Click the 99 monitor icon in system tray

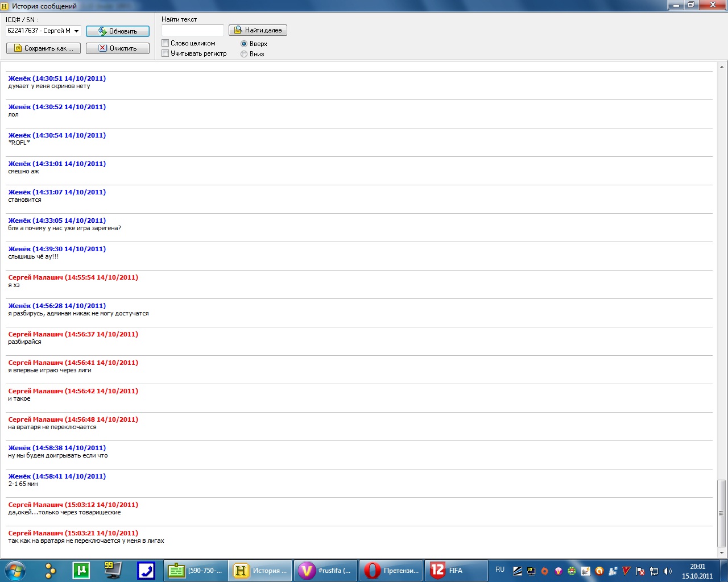coord(531,571)
